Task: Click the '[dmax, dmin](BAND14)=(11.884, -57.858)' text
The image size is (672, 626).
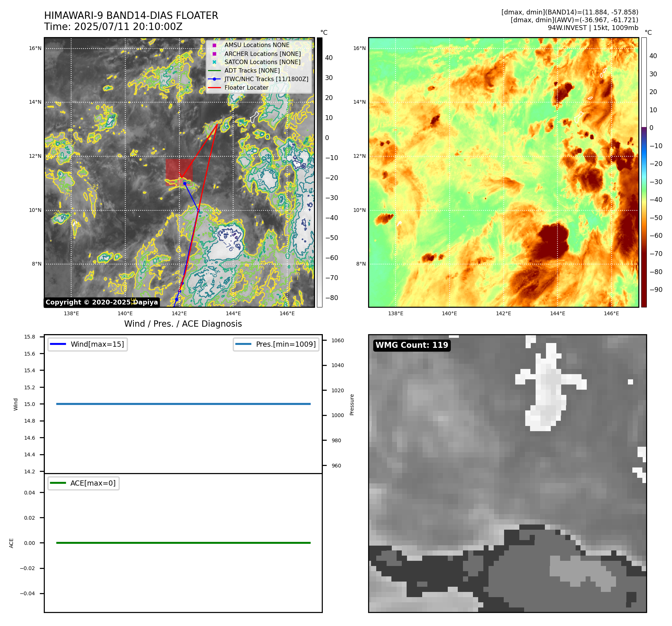Action: 570,12
